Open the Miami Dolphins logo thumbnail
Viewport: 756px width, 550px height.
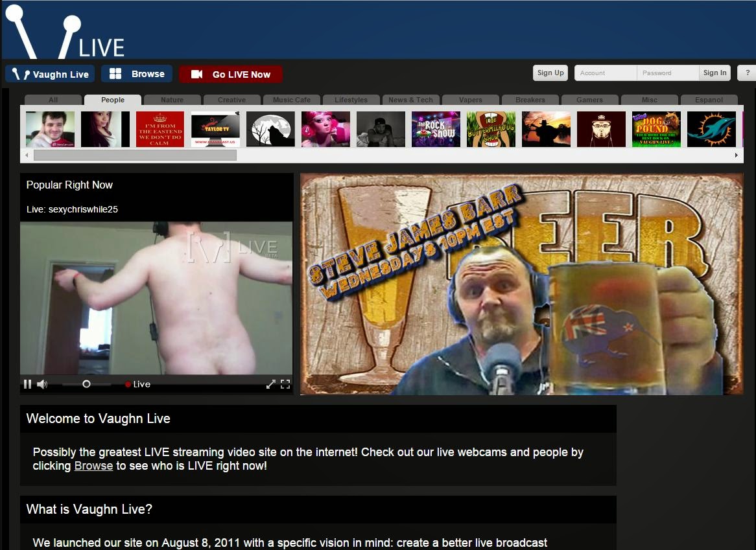tap(712, 129)
